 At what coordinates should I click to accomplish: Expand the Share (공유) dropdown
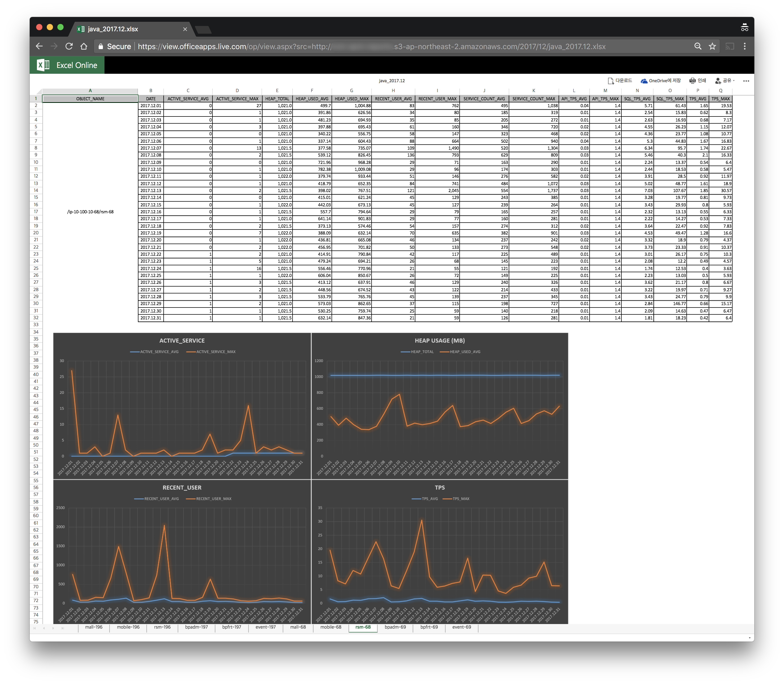(734, 81)
